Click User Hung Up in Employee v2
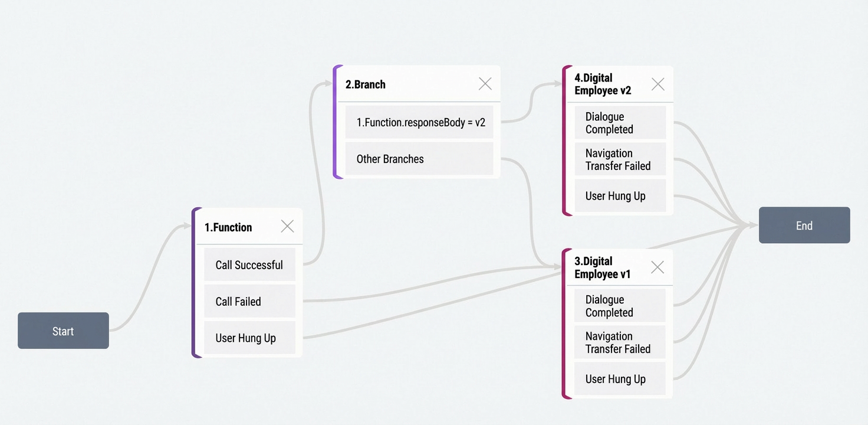Image resolution: width=868 pixels, height=425 pixels. pyautogui.click(x=620, y=196)
